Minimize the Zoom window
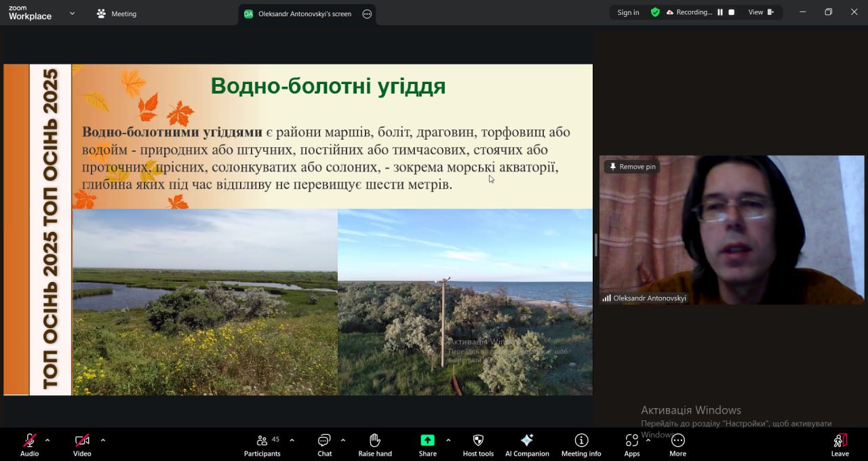The image size is (868, 461). pyautogui.click(x=803, y=12)
